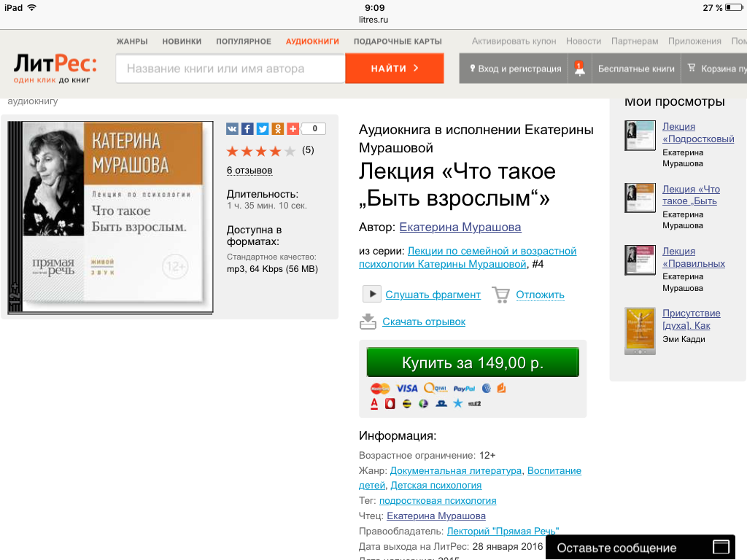Viewport: 747px width, 560px height.
Task: Tap the Wi-Fi status icon
Action: pyautogui.click(x=32, y=7)
